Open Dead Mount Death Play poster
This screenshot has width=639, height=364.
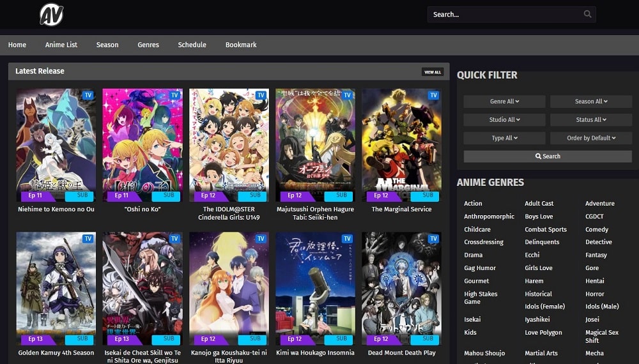pyautogui.click(x=401, y=288)
